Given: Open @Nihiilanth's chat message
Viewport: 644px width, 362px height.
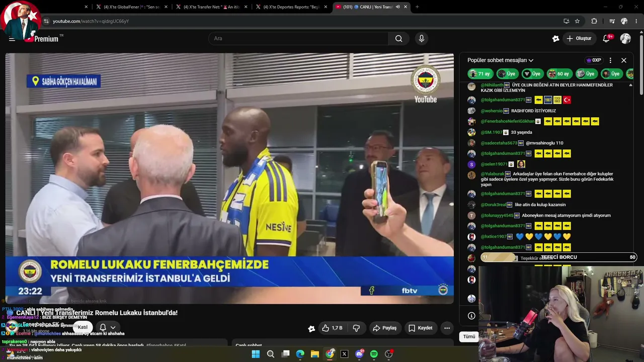Looking at the screenshot, I should (x=549, y=87).
